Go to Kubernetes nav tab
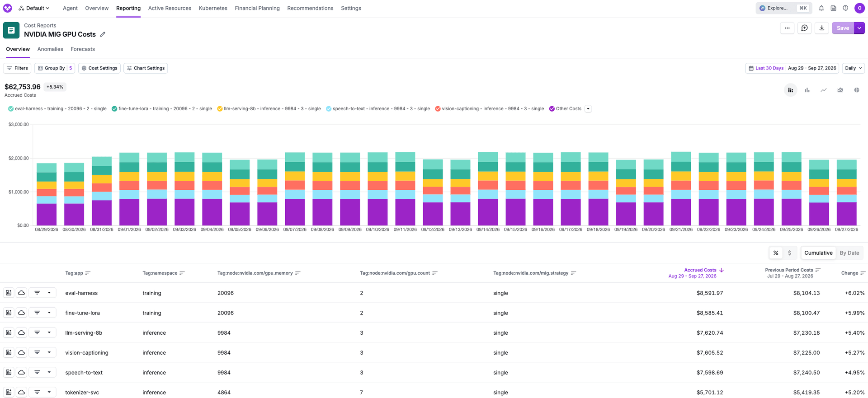The width and height of the screenshot is (868, 398). point(213,8)
